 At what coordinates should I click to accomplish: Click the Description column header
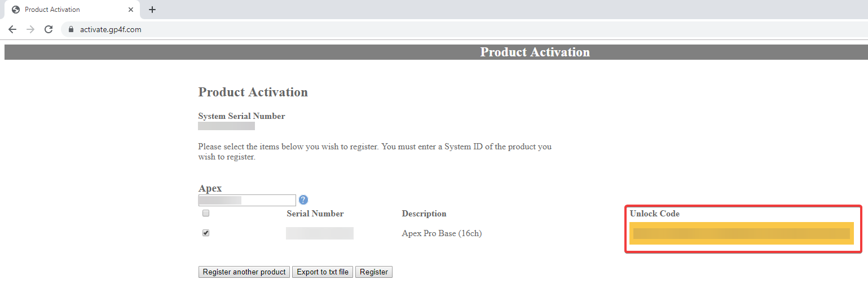click(424, 214)
